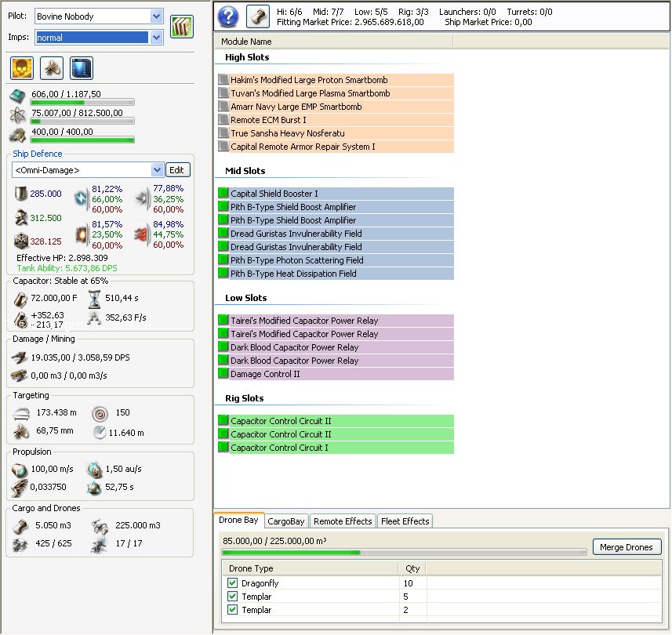Click the capacitor capacity icon beside 72.000,00 F
The width and height of the screenshot is (672, 635).
[20, 299]
